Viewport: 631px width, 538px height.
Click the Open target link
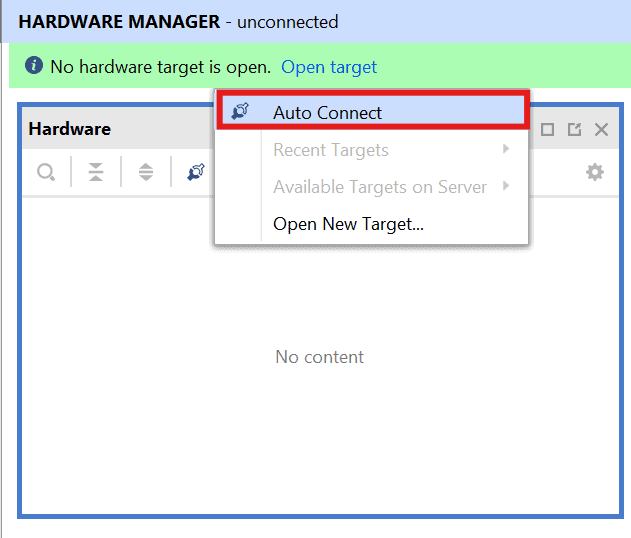329,67
